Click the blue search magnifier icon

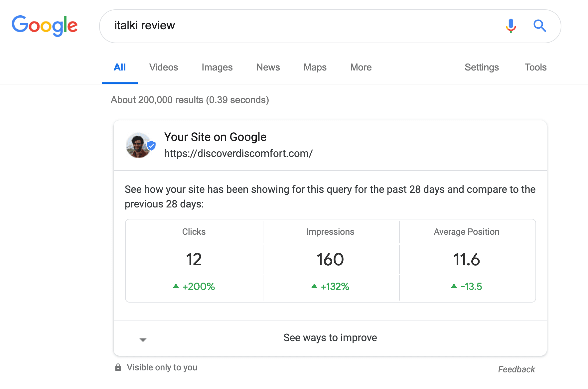click(x=540, y=26)
